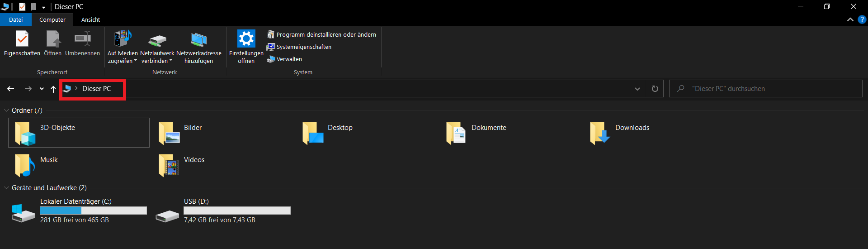868x249 pixels.
Task: Open the Videos folder
Action: click(x=169, y=165)
